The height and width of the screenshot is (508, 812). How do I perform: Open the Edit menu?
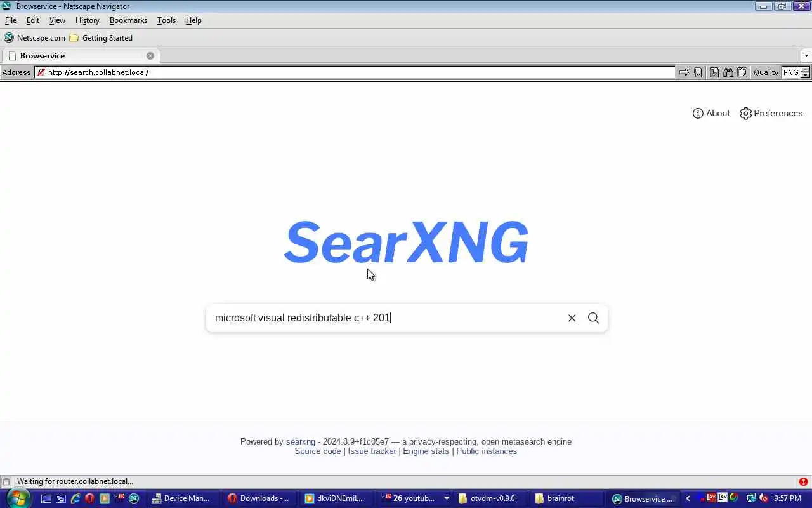[33, 20]
